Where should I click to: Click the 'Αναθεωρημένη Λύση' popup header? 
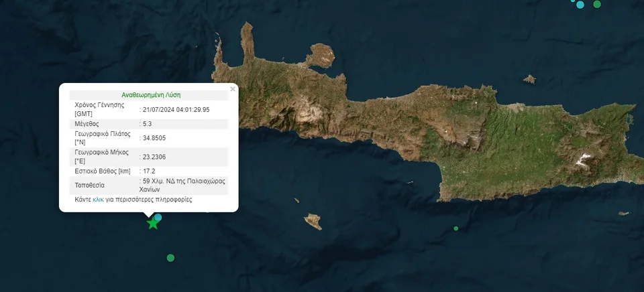(151, 95)
